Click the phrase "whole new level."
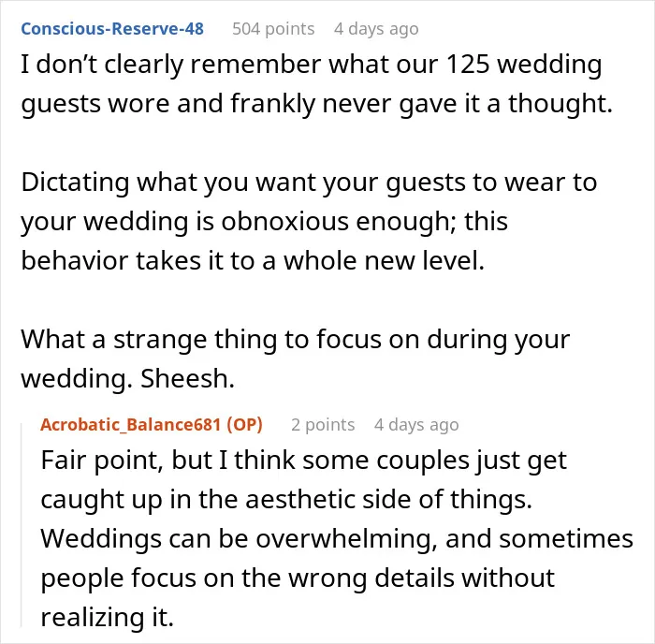The image size is (655, 644). click(x=385, y=261)
